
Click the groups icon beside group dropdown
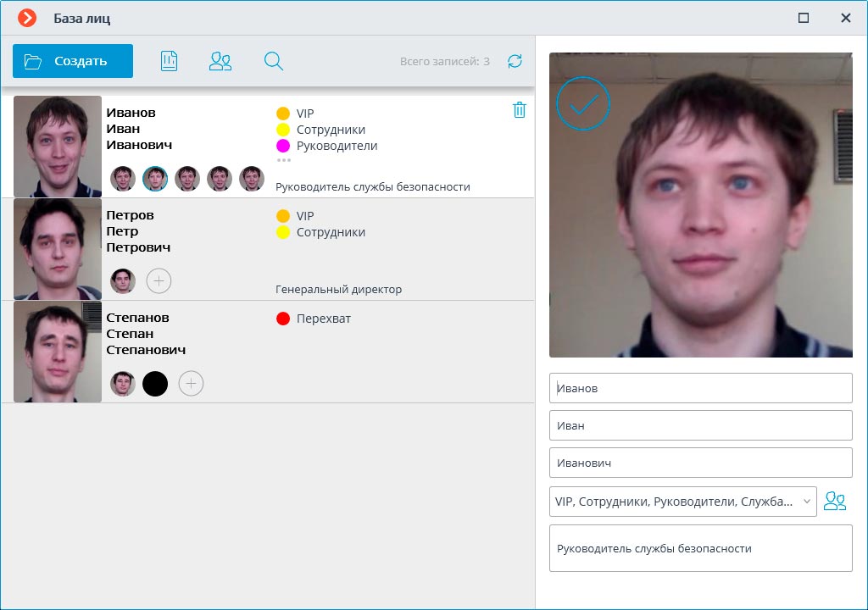835,502
